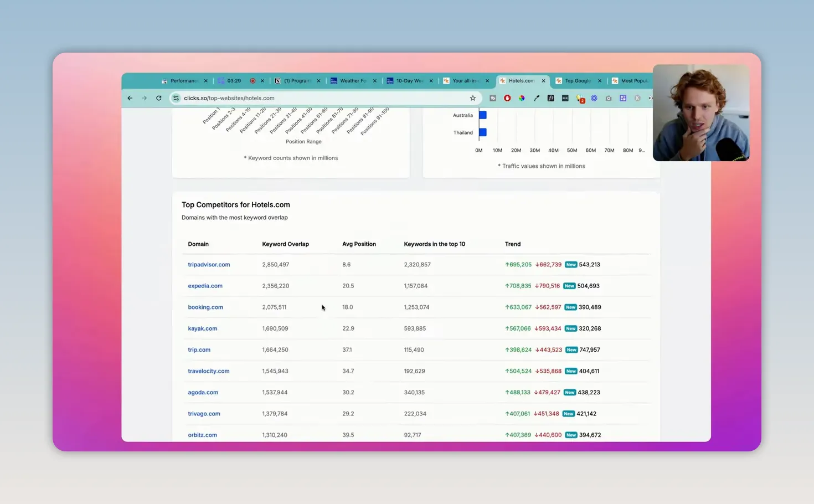
Task: Click the Avg Position column header
Action: 359,244
